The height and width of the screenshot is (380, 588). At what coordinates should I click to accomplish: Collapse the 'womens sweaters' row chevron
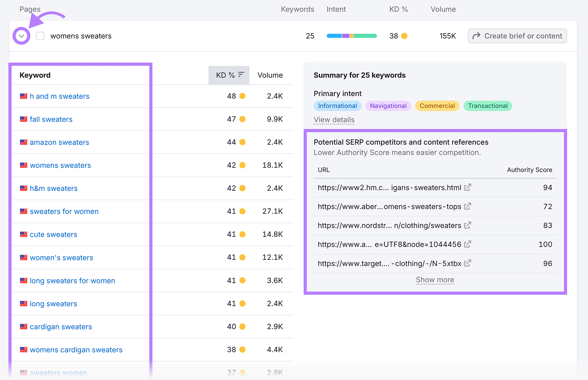pyautogui.click(x=21, y=36)
